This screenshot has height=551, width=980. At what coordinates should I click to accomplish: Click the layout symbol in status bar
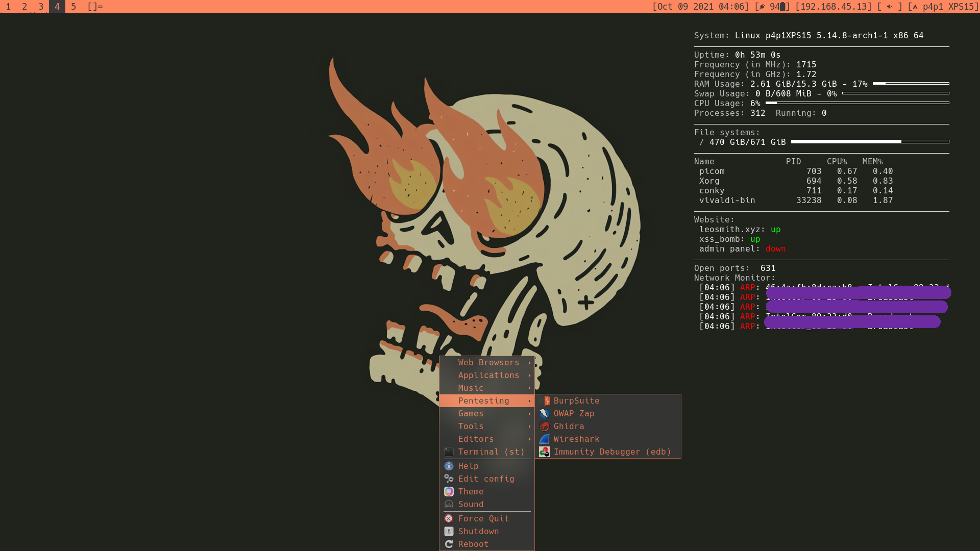click(95, 7)
